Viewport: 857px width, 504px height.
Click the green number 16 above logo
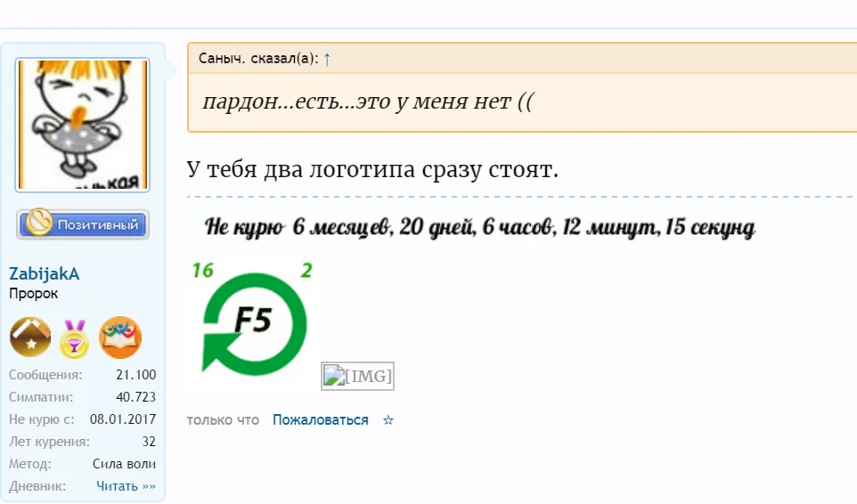coord(203,271)
